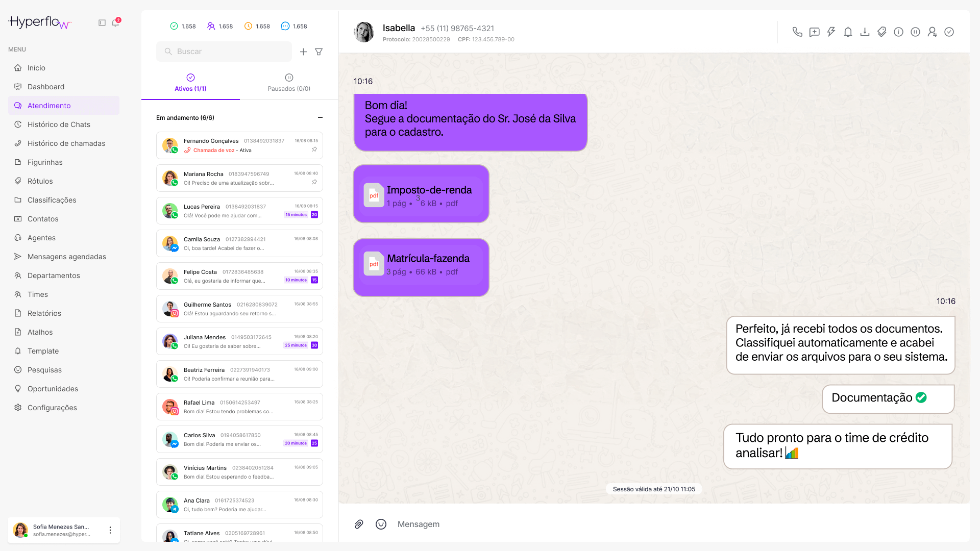Pin Mariana Rocha conversation
The width and height of the screenshot is (980, 551).
314,182
